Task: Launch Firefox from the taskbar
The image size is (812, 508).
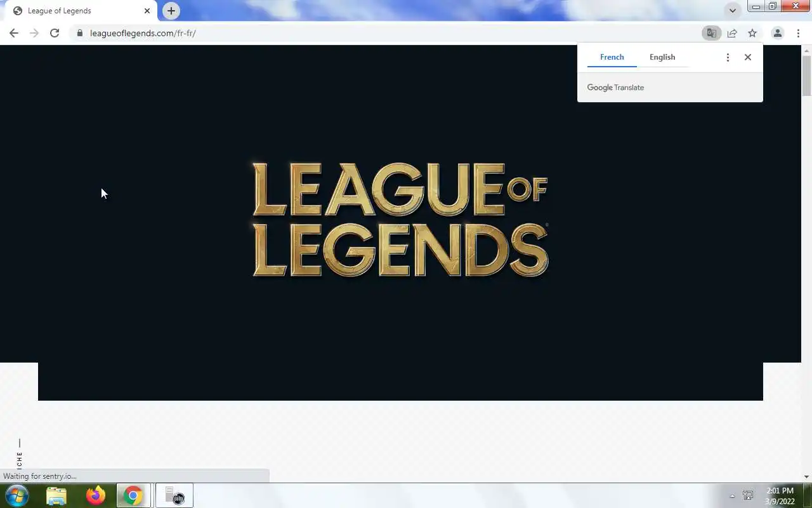Action: [x=96, y=495]
